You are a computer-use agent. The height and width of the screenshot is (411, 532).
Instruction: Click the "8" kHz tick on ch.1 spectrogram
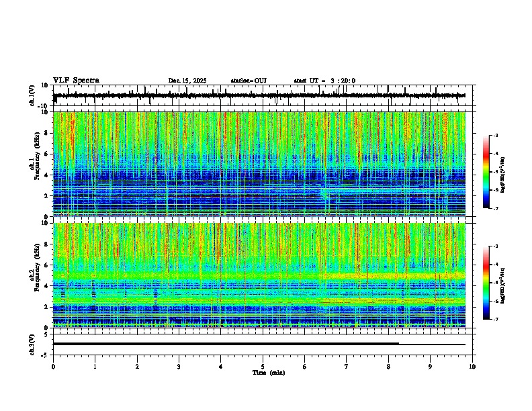[x=46, y=133]
